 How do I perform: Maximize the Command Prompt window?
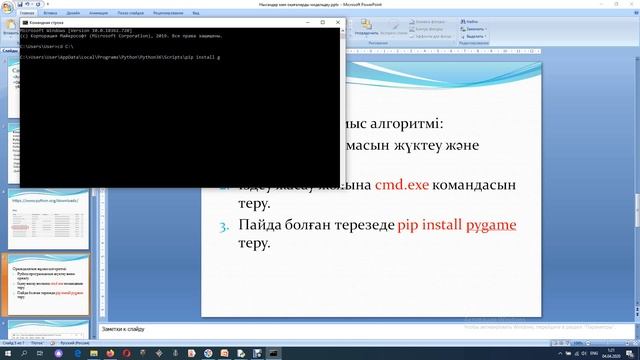[x=322, y=22]
